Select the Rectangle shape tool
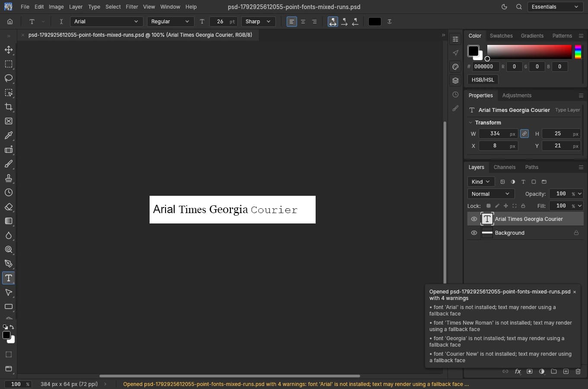588x389 pixels. 9,306
